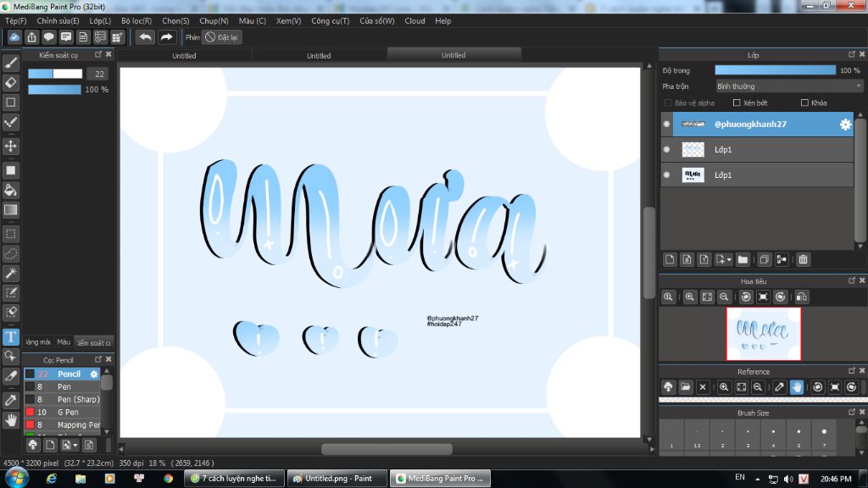Add new folder in layer panel
The width and height of the screenshot is (868, 488).
(x=743, y=259)
